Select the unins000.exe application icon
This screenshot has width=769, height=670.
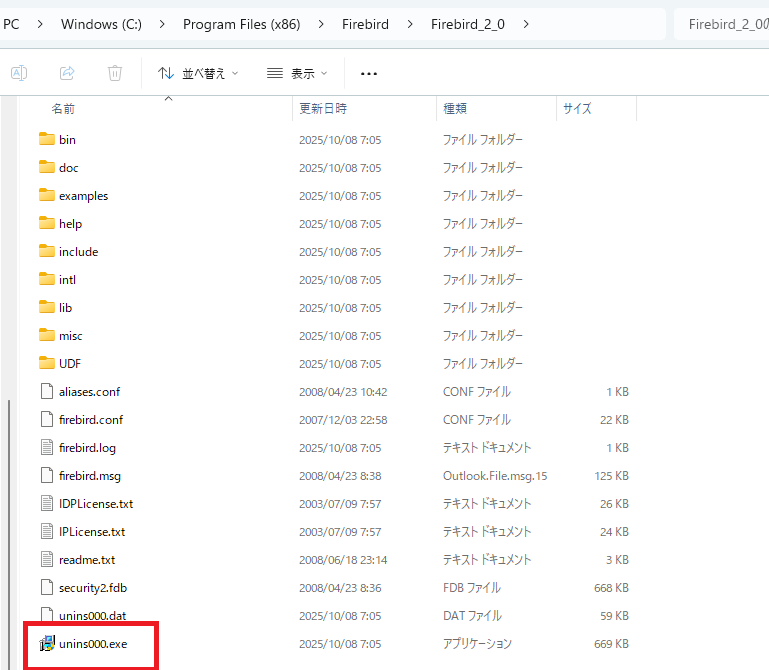point(46,643)
